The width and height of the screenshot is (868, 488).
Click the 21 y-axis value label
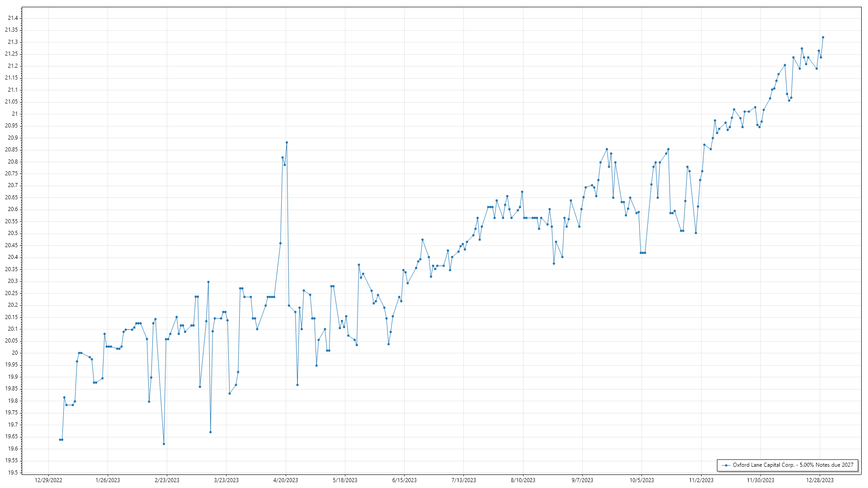click(x=15, y=114)
